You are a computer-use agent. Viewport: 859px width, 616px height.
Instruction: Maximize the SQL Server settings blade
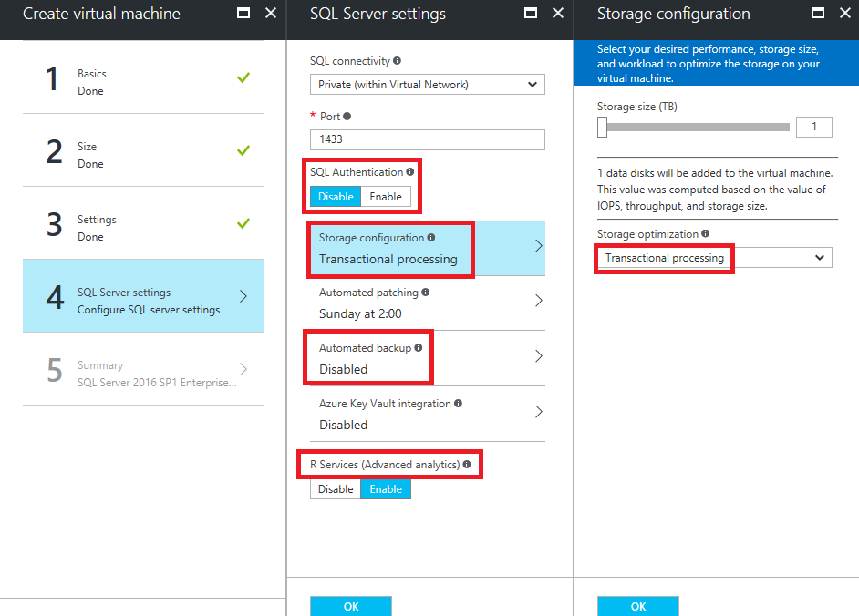click(531, 13)
